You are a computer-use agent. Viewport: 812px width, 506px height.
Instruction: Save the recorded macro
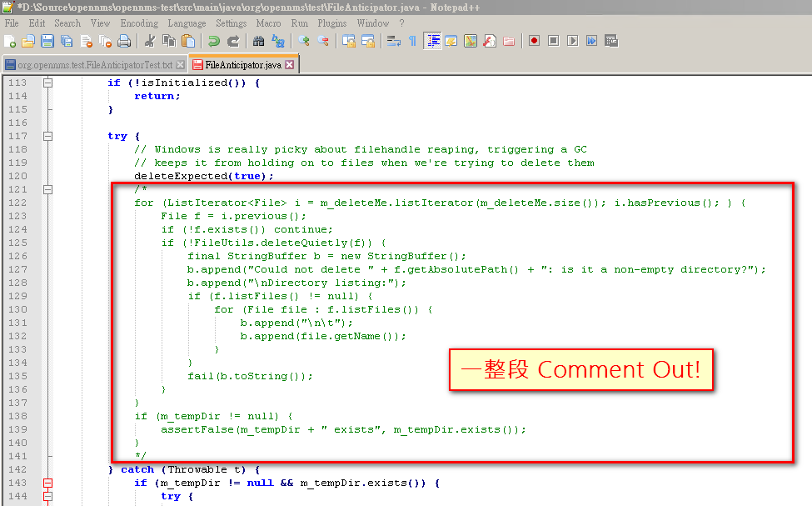(x=611, y=41)
